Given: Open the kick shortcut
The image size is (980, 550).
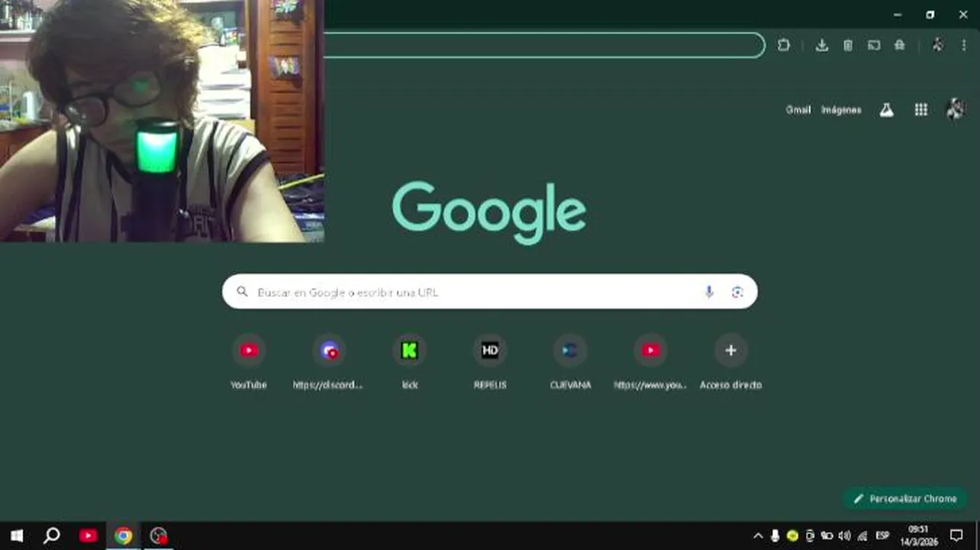Looking at the screenshot, I should (410, 362).
